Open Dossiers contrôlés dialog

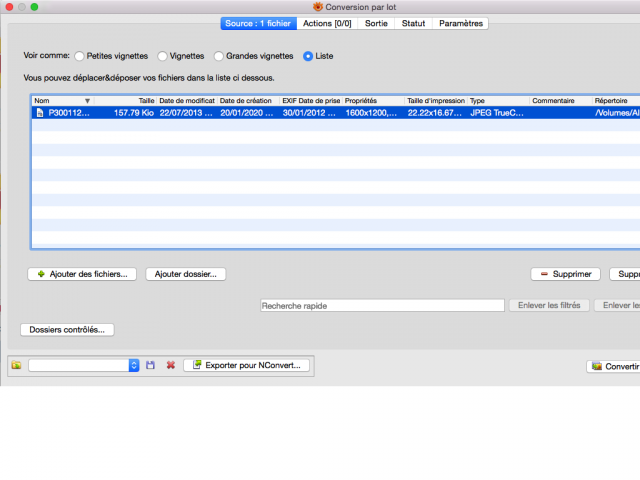pos(67,329)
